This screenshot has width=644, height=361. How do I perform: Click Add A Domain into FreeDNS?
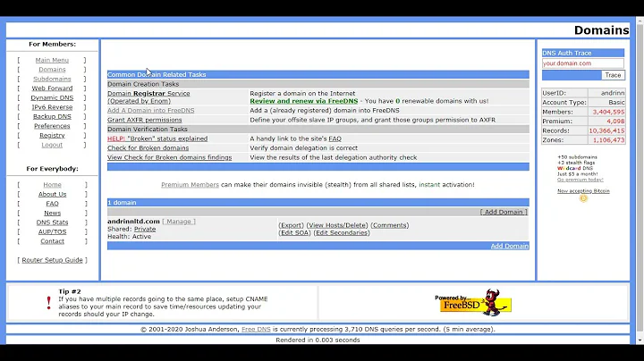151,110
